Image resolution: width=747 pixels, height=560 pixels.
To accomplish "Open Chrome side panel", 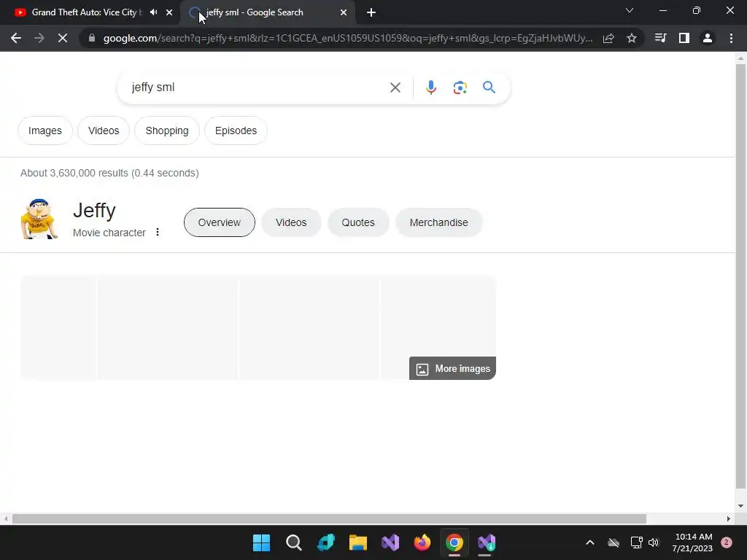I will [684, 38].
